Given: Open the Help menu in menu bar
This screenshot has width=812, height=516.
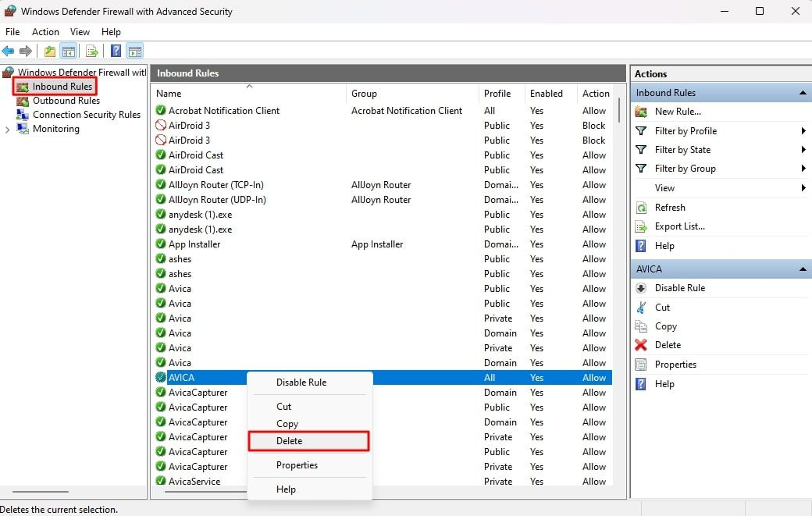Looking at the screenshot, I should click(x=111, y=32).
